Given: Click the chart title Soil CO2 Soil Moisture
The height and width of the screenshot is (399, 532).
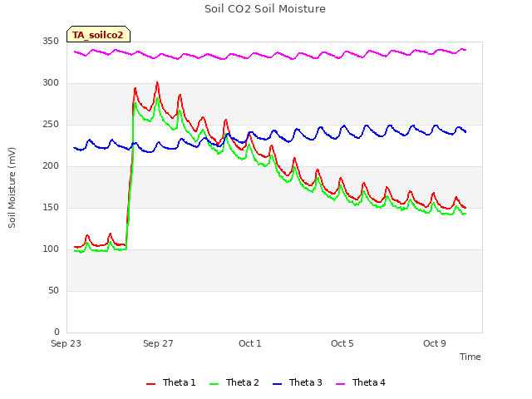Looking at the screenshot, I should 265,9.
